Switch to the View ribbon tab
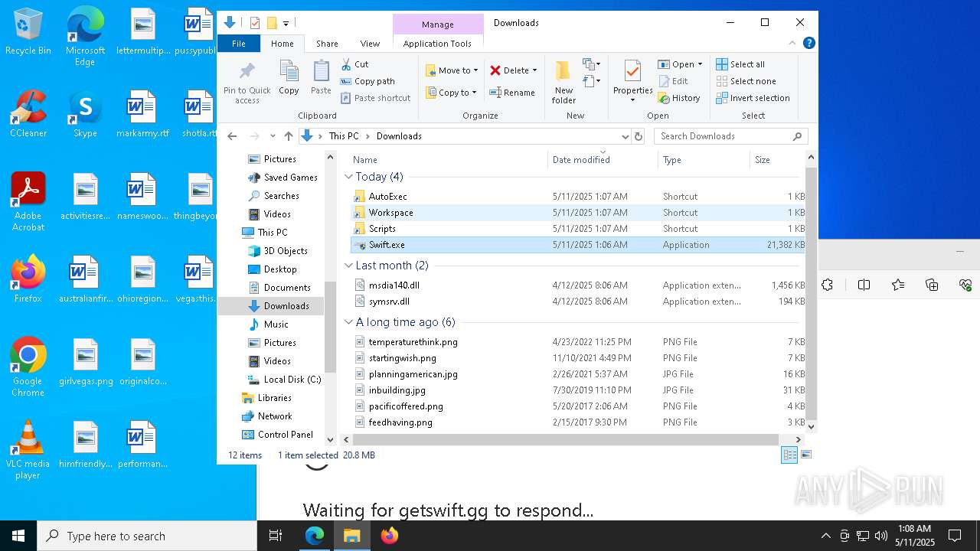This screenshot has height=551, width=980. [x=370, y=44]
